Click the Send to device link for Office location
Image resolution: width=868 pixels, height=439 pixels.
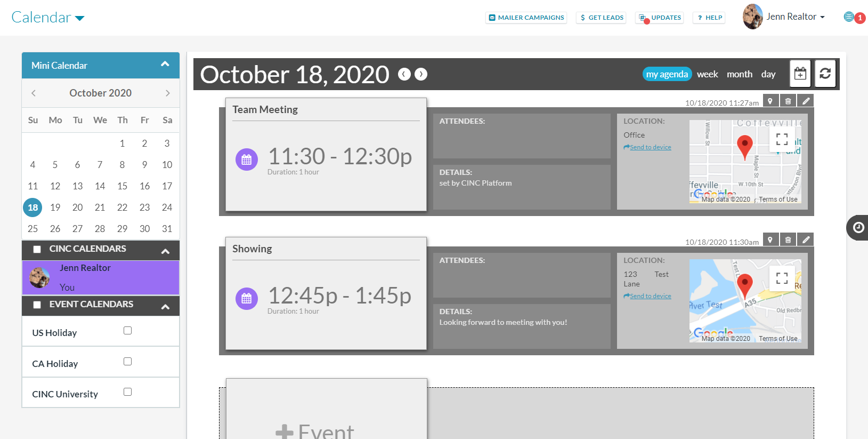647,147
